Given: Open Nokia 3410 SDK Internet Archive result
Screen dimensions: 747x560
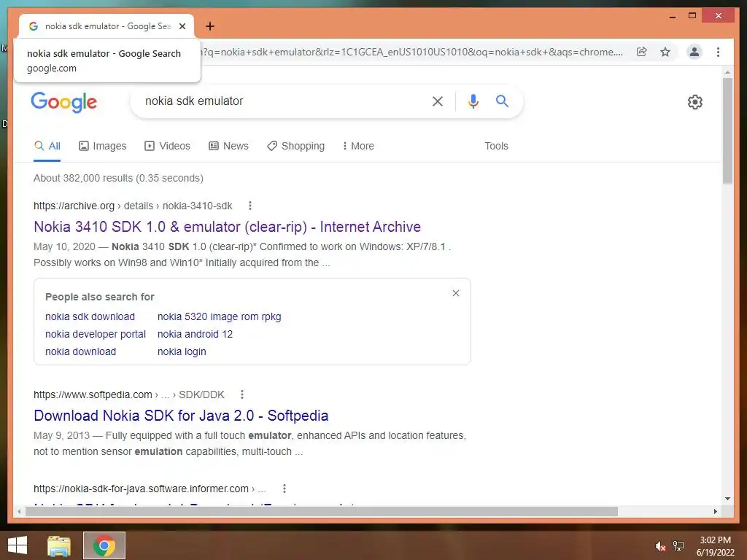Looking at the screenshot, I should tap(227, 227).
